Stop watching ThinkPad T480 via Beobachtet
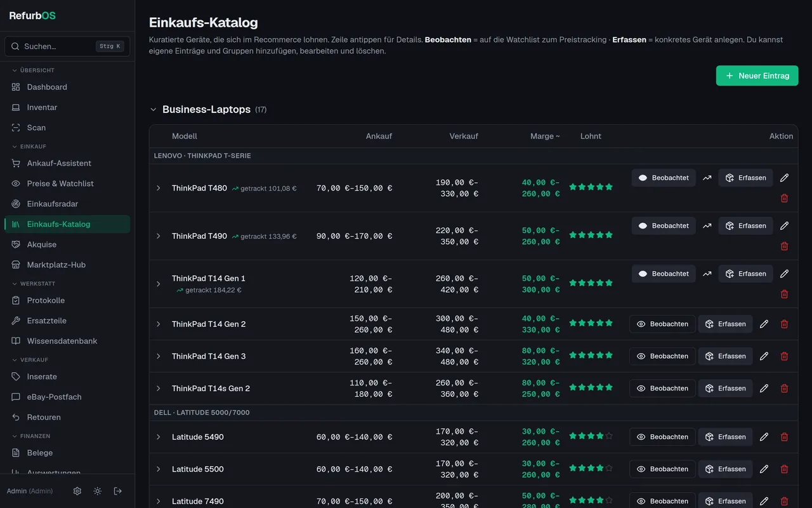The image size is (812, 508). click(664, 178)
